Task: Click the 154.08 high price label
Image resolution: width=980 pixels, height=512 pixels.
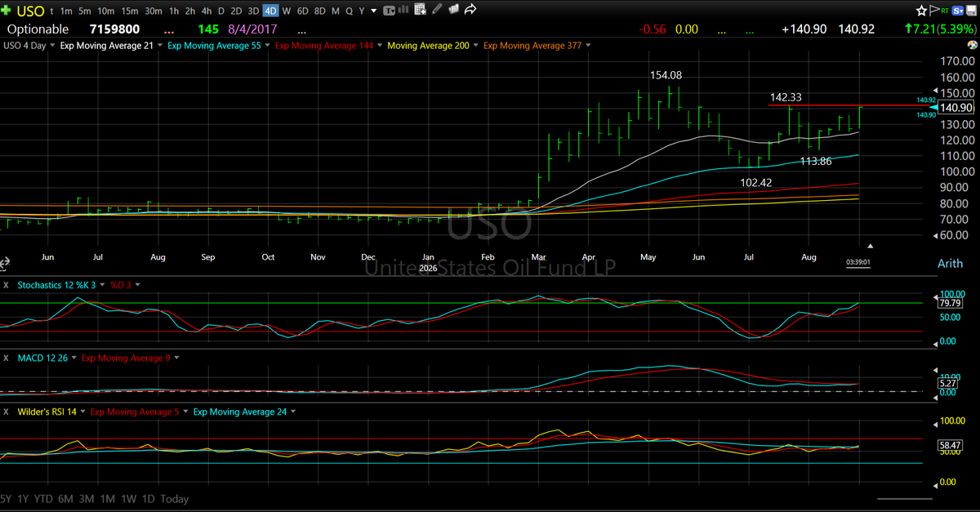Action: [x=666, y=75]
